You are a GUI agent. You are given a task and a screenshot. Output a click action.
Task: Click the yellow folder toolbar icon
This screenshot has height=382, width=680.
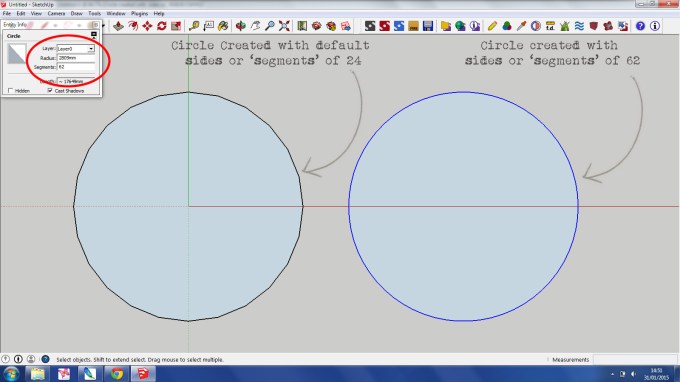point(446,26)
